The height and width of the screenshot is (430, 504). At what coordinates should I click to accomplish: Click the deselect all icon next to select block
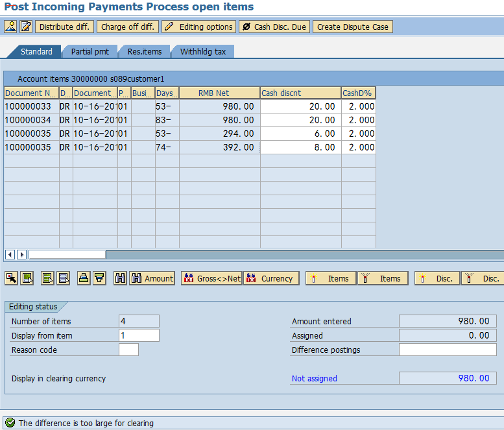pyautogui.click(x=64, y=278)
